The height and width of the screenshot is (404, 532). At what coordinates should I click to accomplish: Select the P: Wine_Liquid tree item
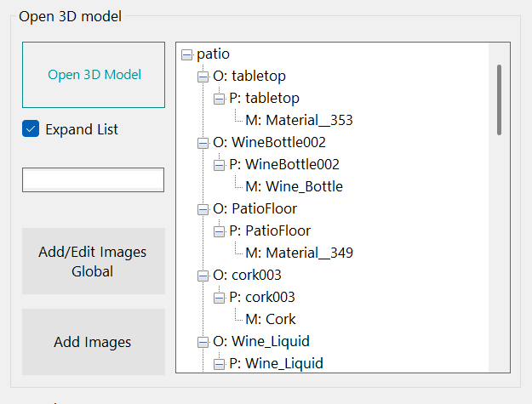[276, 364]
